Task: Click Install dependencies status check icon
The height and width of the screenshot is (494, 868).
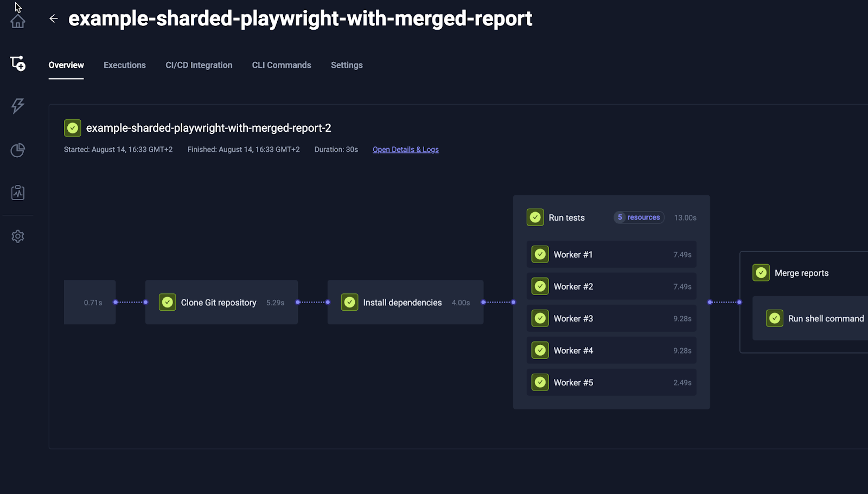Action: [x=350, y=302]
